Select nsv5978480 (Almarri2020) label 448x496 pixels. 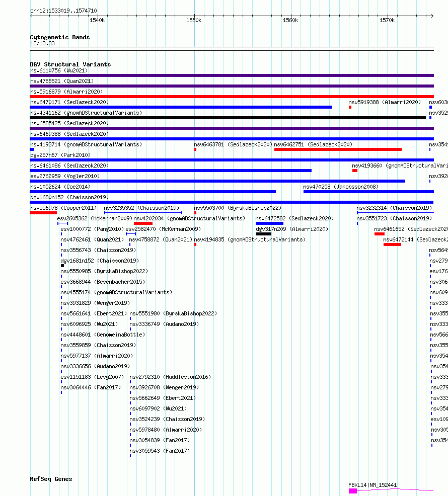click(x=166, y=430)
